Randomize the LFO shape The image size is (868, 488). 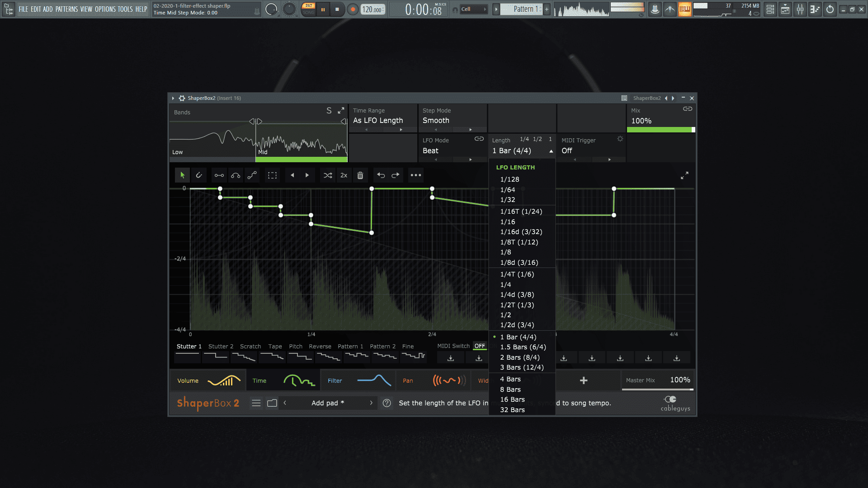328,175
